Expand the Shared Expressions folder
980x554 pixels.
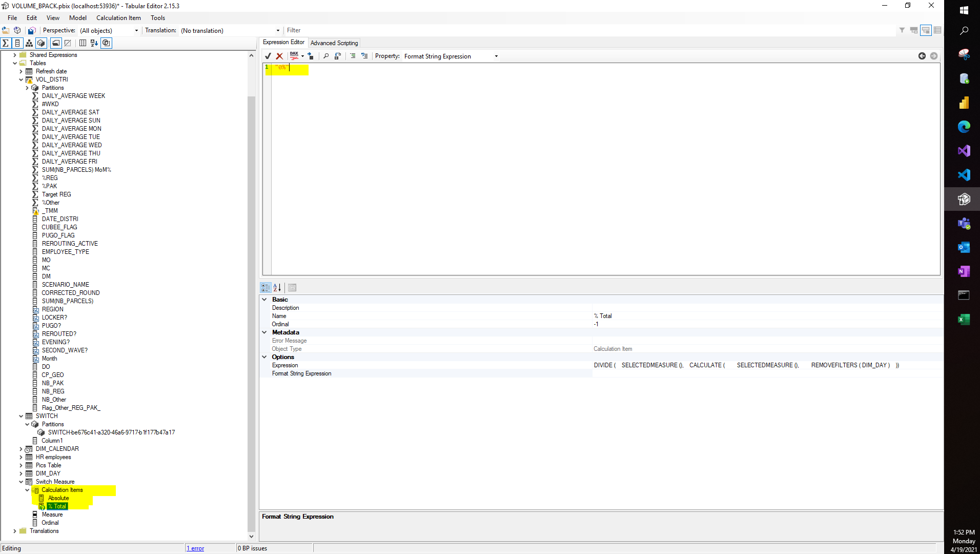click(x=15, y=55)
